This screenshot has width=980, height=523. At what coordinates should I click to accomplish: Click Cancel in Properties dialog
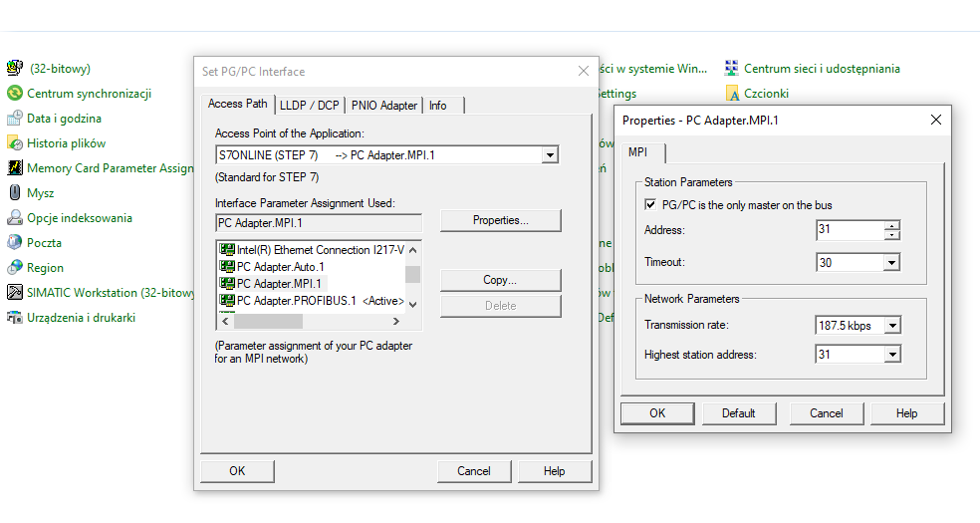click(x=827, y=413)
